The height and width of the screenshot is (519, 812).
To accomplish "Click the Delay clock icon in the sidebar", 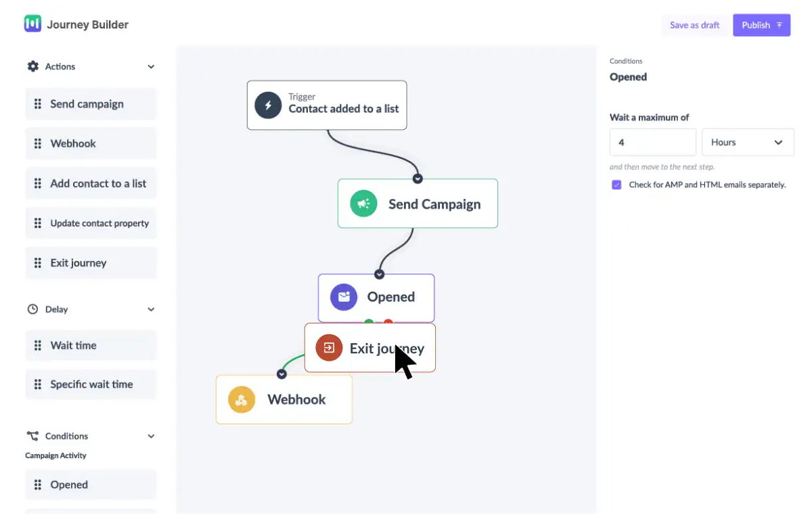I will coord(32,309).
